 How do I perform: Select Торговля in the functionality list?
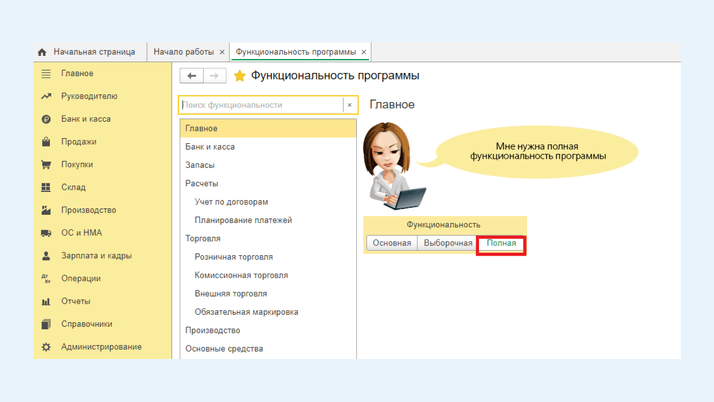[x=268, y=239]
